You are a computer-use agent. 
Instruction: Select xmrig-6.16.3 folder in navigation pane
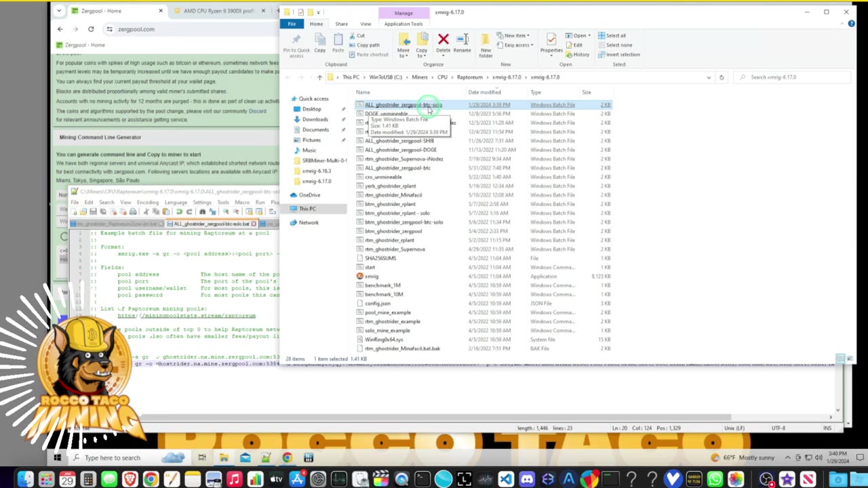[x=317, y=171]
